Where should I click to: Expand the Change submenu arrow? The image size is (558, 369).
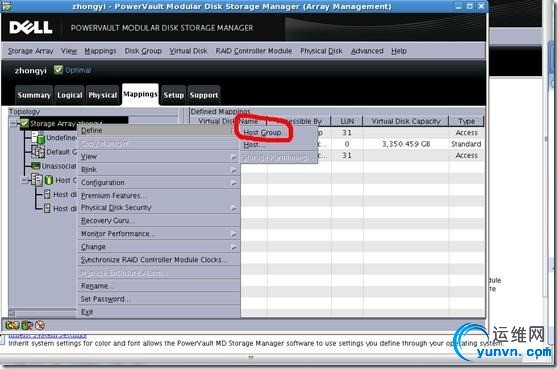pyautogui.click(x=233, y=247)
